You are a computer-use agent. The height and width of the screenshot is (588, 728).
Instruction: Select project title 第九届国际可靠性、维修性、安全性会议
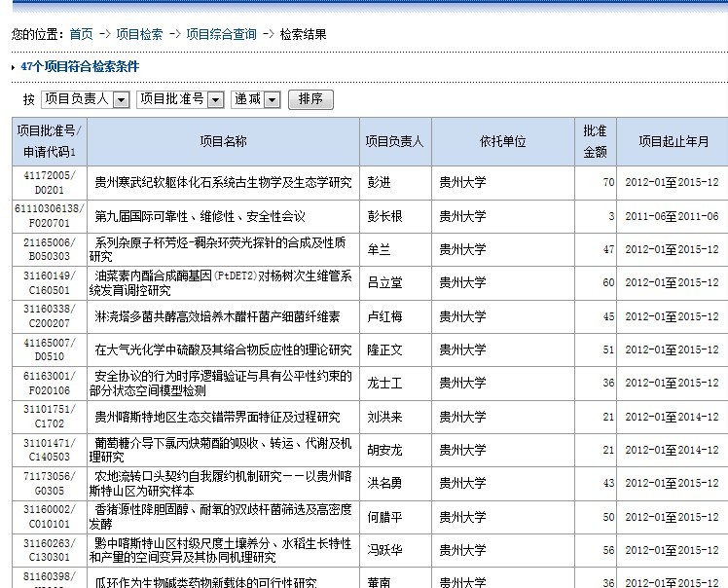coord(200,216)
